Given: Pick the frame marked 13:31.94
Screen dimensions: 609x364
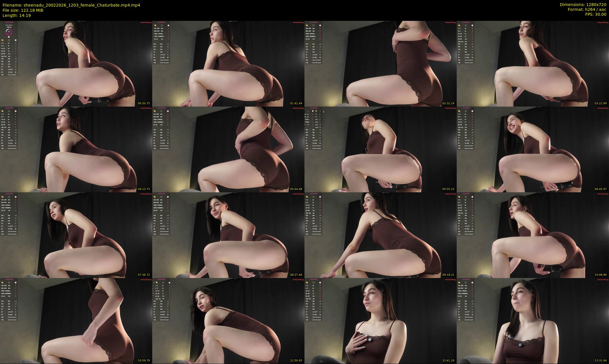Looking at the screenshot, I should (x=533, y=321).
